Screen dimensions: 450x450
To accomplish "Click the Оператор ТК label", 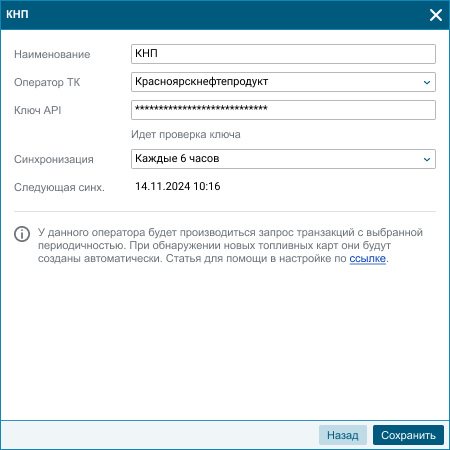I will pyautogui.click(x=47, y=82).
